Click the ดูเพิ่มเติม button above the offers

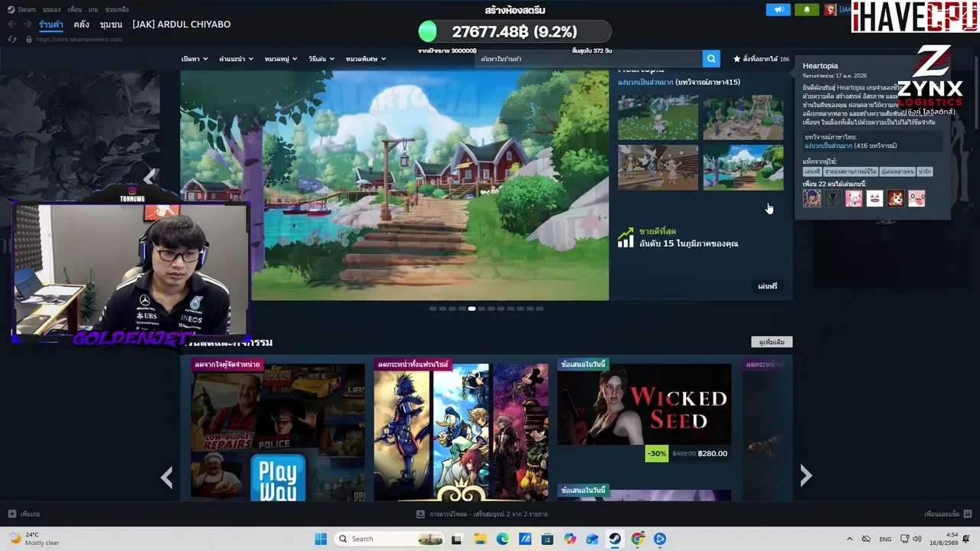click(x=772, y=342)
